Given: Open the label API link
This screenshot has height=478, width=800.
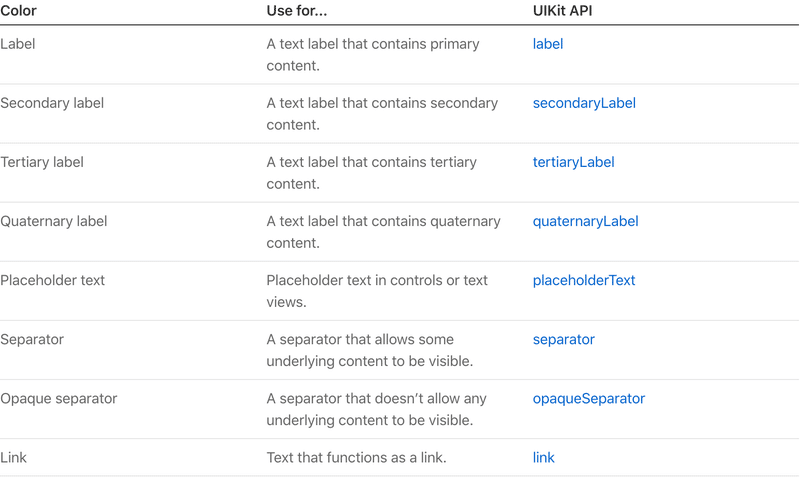Looking at the screenshot, I should tap(547, 44).
